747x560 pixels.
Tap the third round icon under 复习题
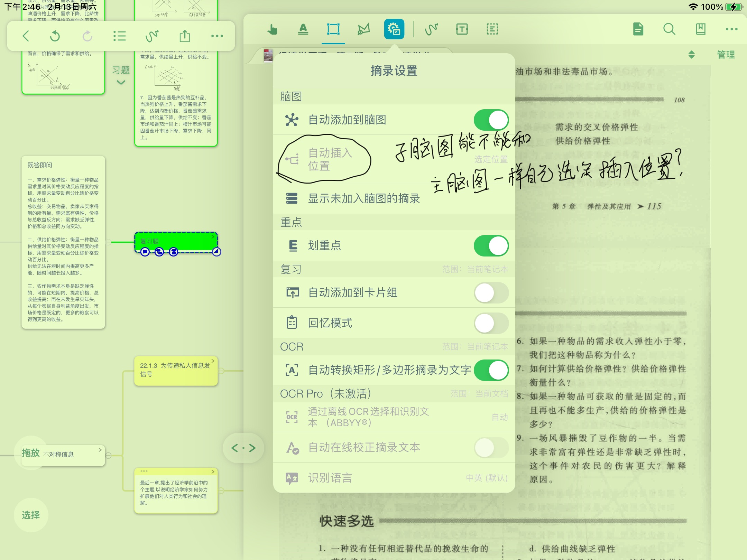(174, 252)
